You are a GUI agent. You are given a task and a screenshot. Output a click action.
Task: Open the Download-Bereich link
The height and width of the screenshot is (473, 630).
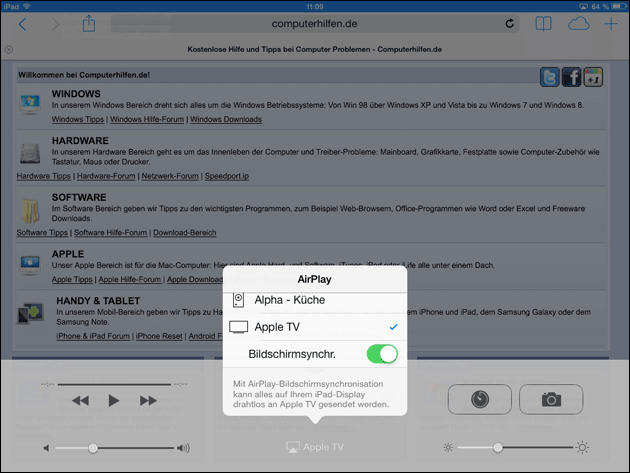pos(185,233)
